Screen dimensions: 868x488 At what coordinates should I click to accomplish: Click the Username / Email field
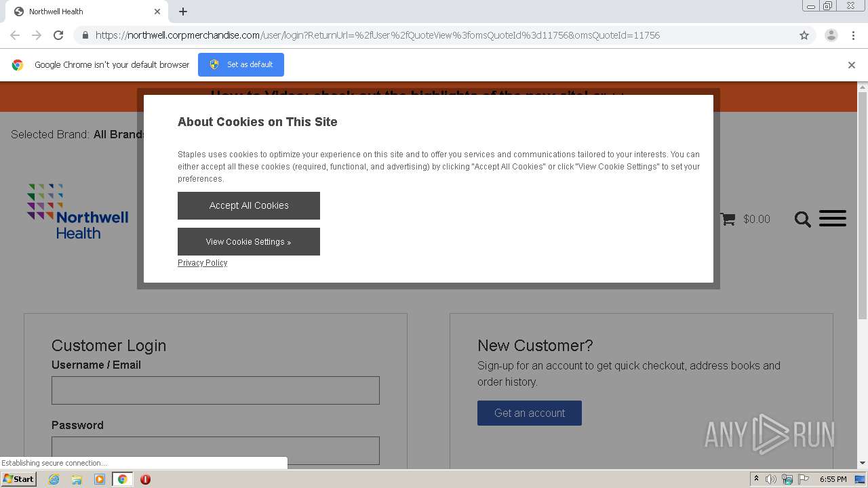[x=216, y=390]
